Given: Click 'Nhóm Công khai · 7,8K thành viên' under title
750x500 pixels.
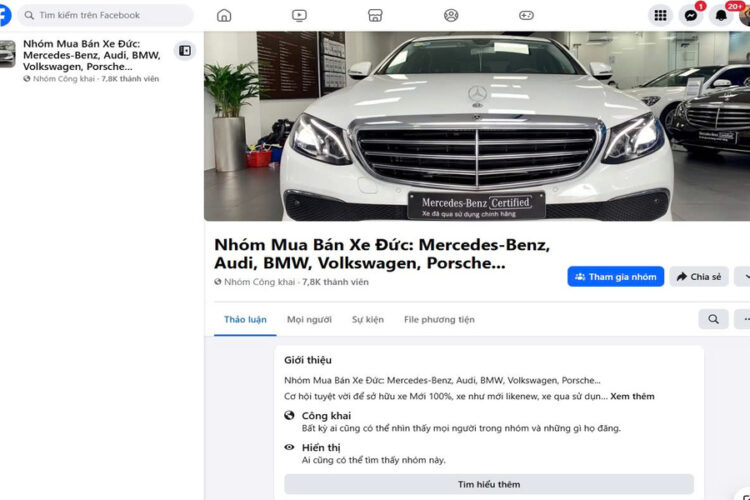Looking at the screenshot, I should pos(291,282).
